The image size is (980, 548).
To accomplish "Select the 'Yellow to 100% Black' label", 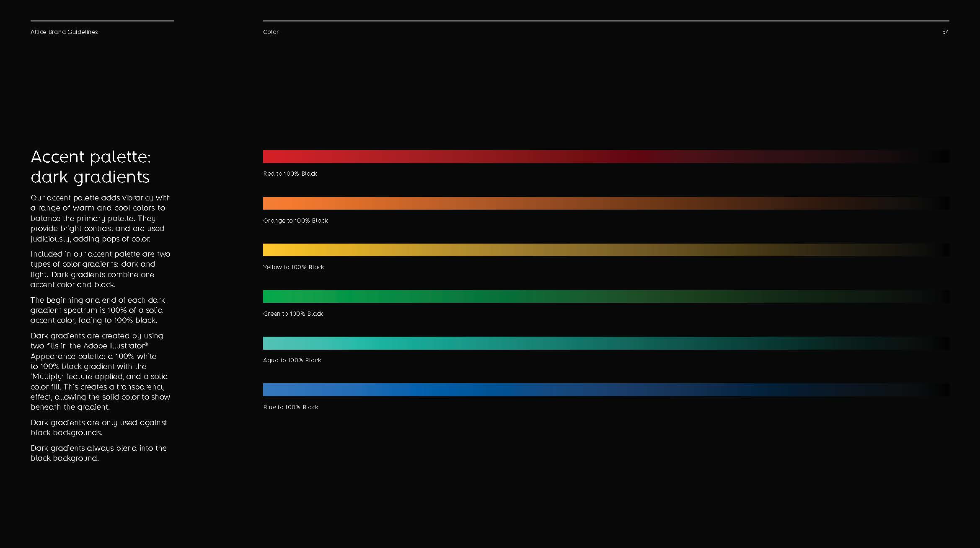I will 293,267.
